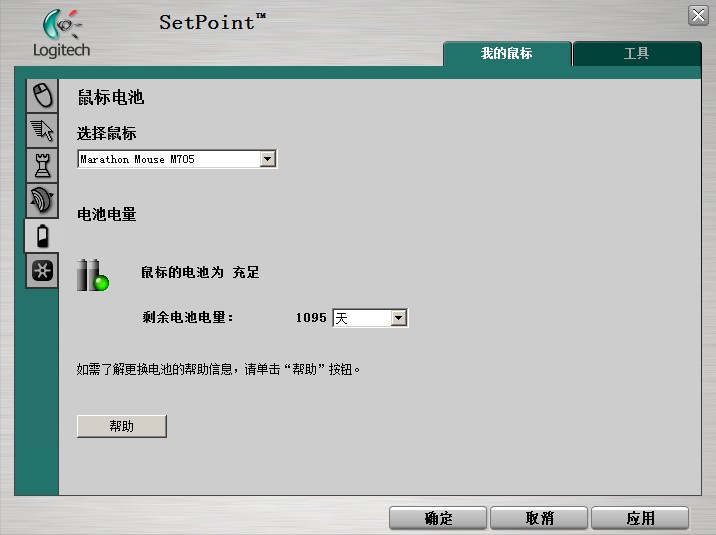Open the asterisk advanced settings icon

(42, 271)
